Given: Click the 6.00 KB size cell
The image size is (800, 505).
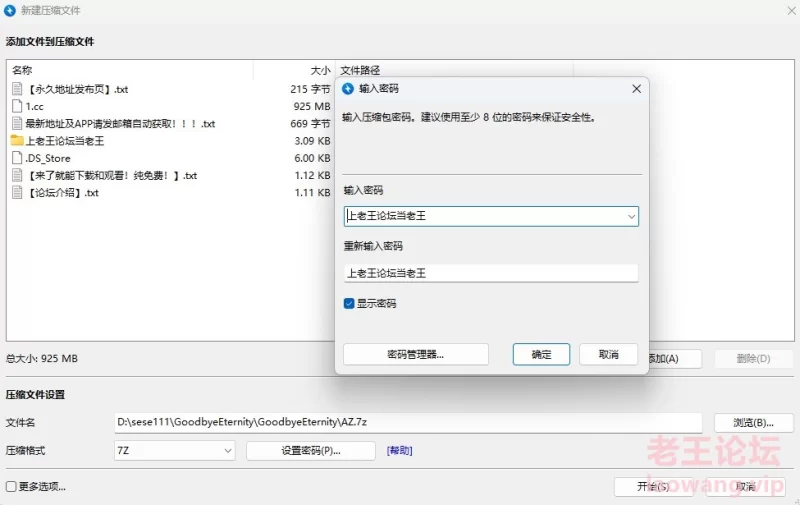Looking at the screenshot, I should [x=312, y=158].
